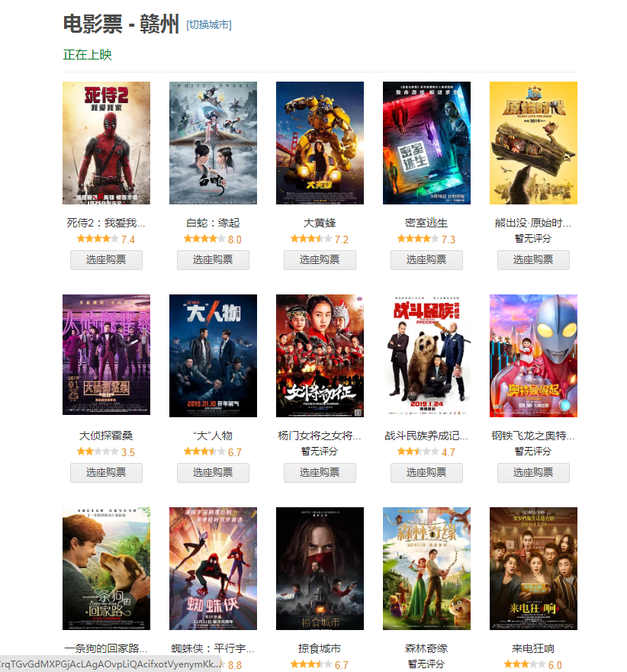This screenshot has width=627, height=672.
Task: Open the 大侦探霍桑 title link
Action: pos(106,436)
